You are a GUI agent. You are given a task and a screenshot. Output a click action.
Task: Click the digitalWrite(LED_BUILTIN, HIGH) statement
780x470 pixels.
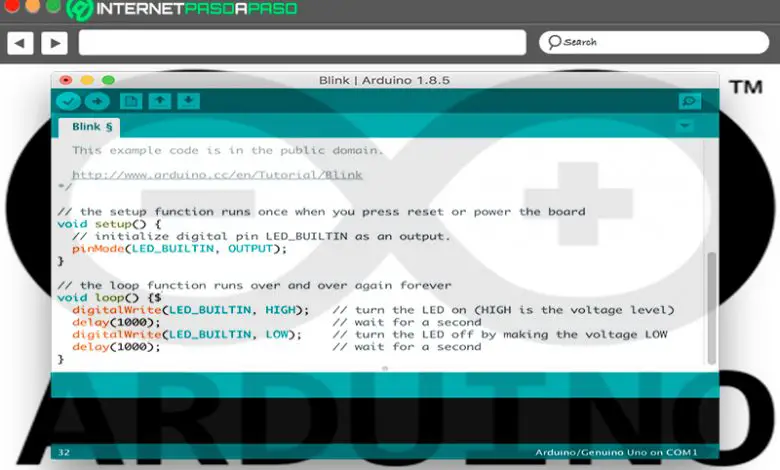pyautogui.click(x=191, y=310)
